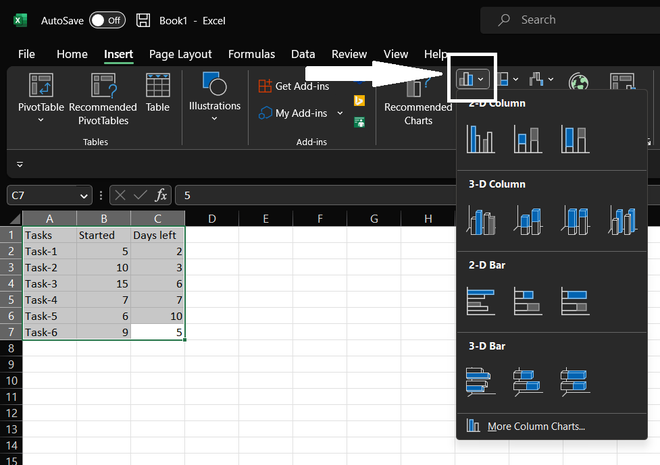This screenshot has width=660, height=465.
Task: Insert a Table from the ribbon
Action: click(158, 93)
